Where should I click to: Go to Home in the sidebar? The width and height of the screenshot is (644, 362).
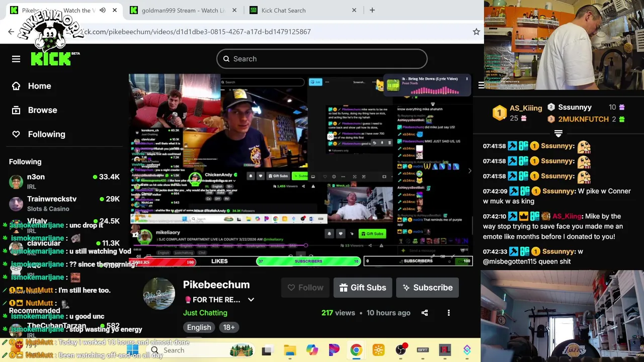32,86
